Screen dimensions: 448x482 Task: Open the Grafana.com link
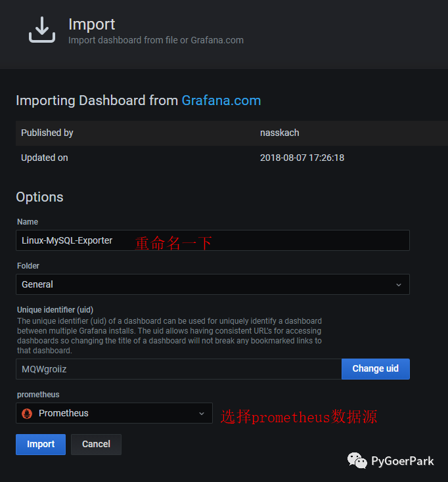click(x=221, y=100)
